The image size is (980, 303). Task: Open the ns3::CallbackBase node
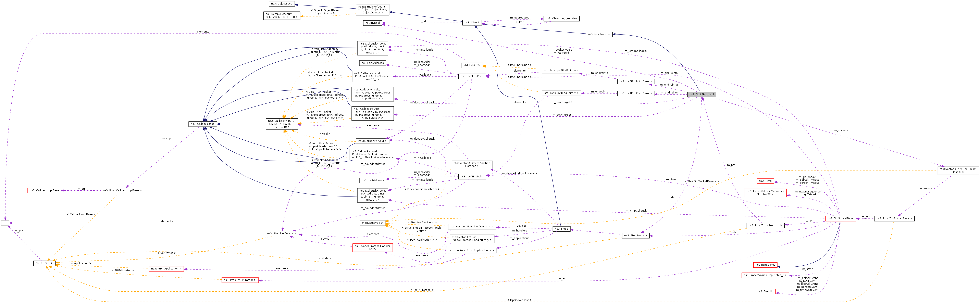tap(202, 124)
